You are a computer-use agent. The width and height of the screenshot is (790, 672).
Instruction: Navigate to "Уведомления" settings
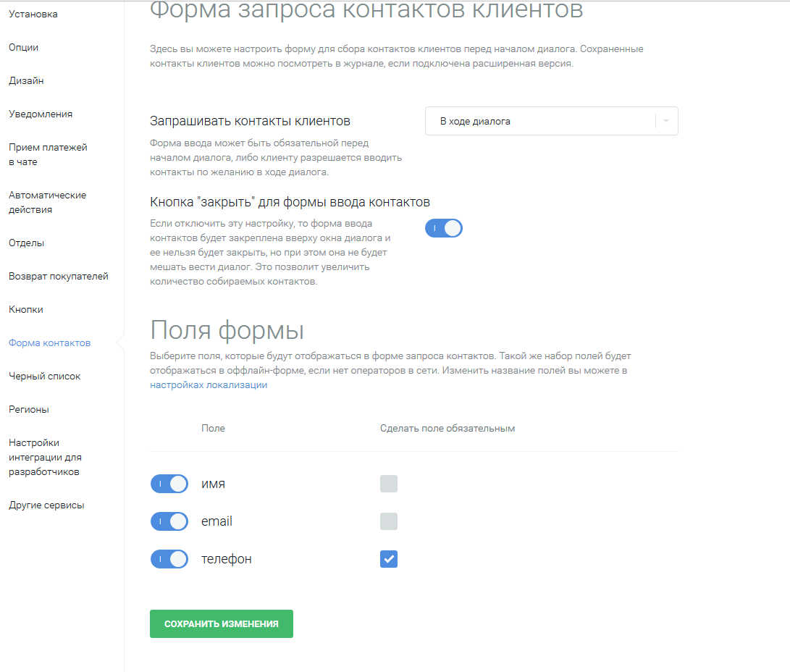click(x=41, y=114)
